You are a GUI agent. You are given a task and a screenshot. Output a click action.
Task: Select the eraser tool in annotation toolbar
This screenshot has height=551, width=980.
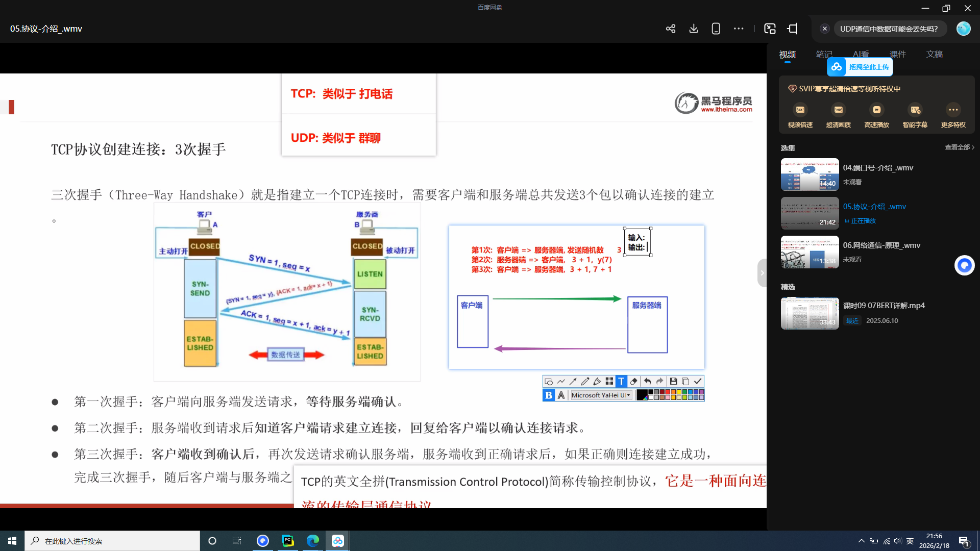tap(633, 381)
